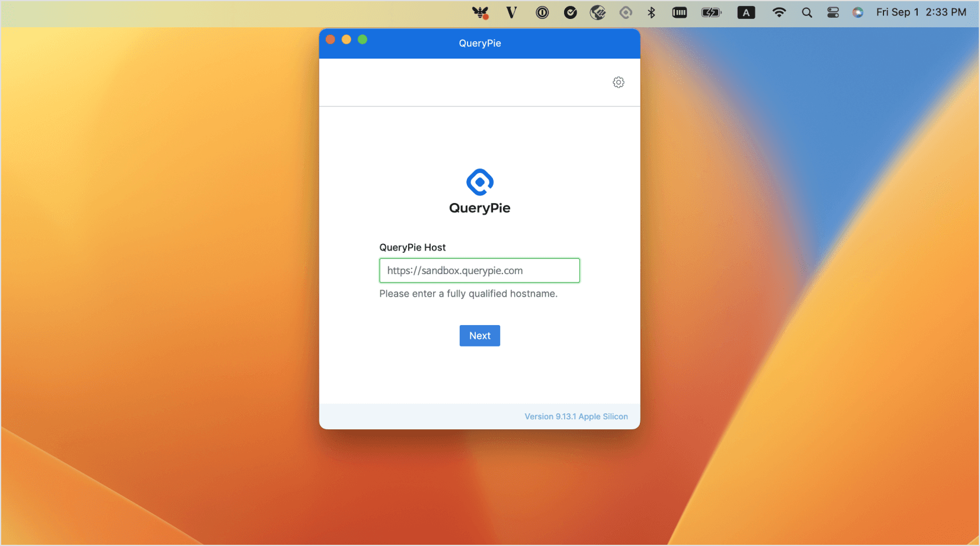Screen dimensions: 980x546
Task: Open the keyboard input source menu showing 'A'
Action: tap(746, 12)
